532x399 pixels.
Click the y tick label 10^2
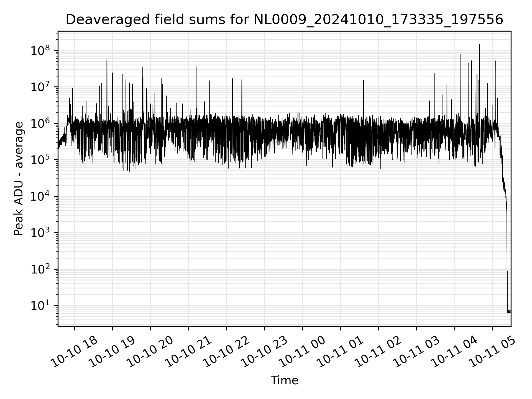pyautogui.click(x=40, y=269)
